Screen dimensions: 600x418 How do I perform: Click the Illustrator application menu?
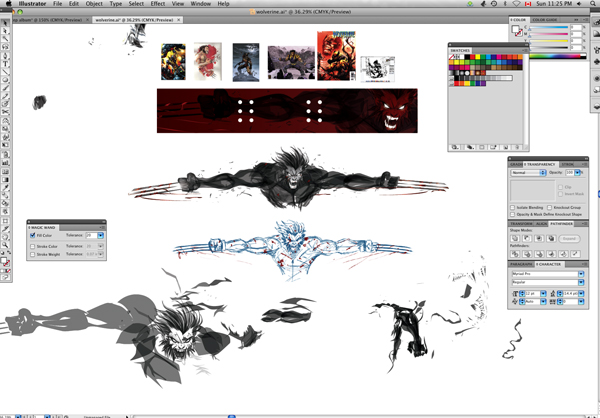pyautogui.click(x=32, y=4)
